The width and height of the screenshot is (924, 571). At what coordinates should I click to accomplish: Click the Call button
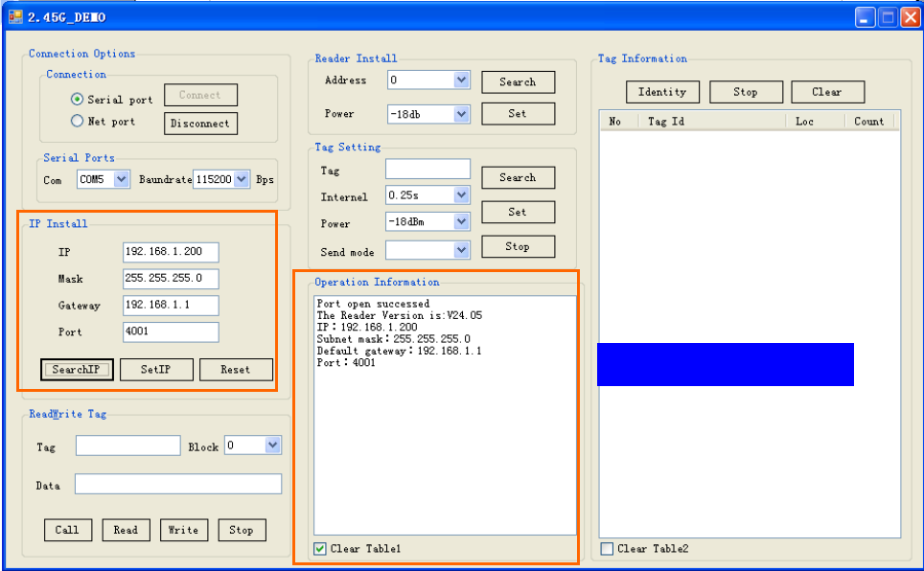pos(68,530)
